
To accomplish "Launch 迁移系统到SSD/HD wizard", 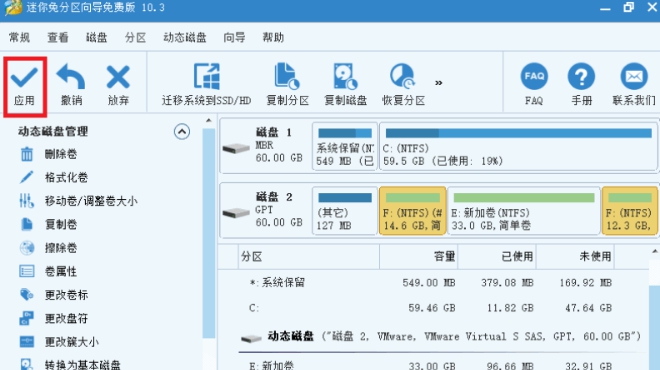I will [206, 85].
